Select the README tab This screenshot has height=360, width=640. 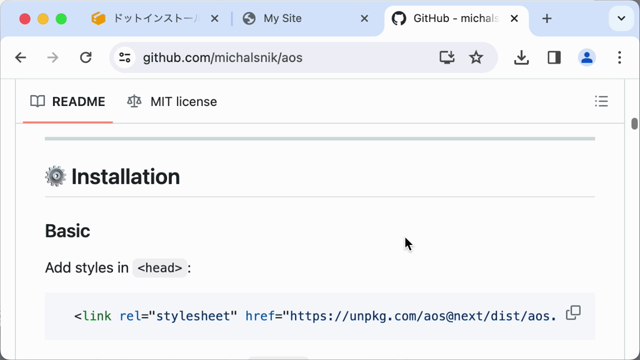pyautogui.click(x=68, y=102)
